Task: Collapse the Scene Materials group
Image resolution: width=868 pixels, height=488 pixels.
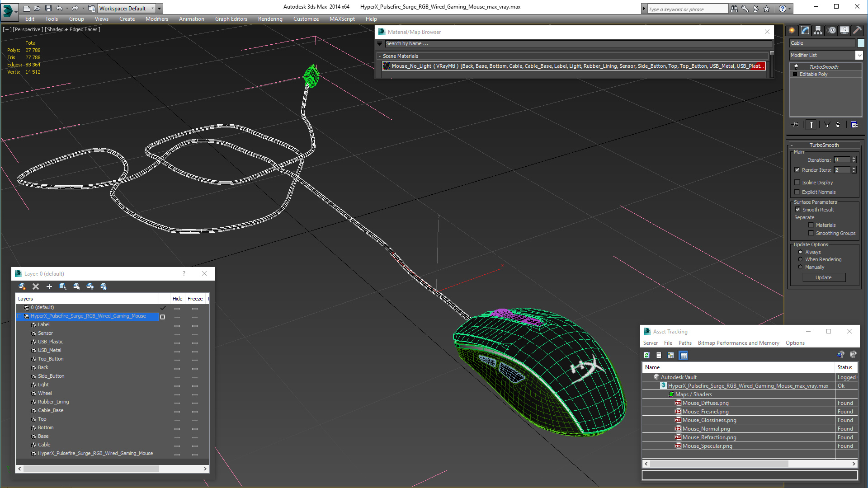Action: tap(380, 56)
